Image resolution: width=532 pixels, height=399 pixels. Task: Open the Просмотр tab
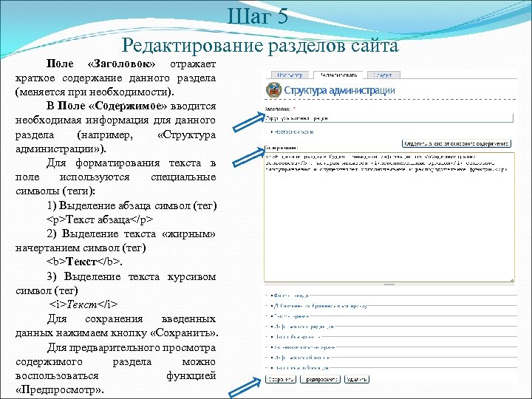[290, 75]
